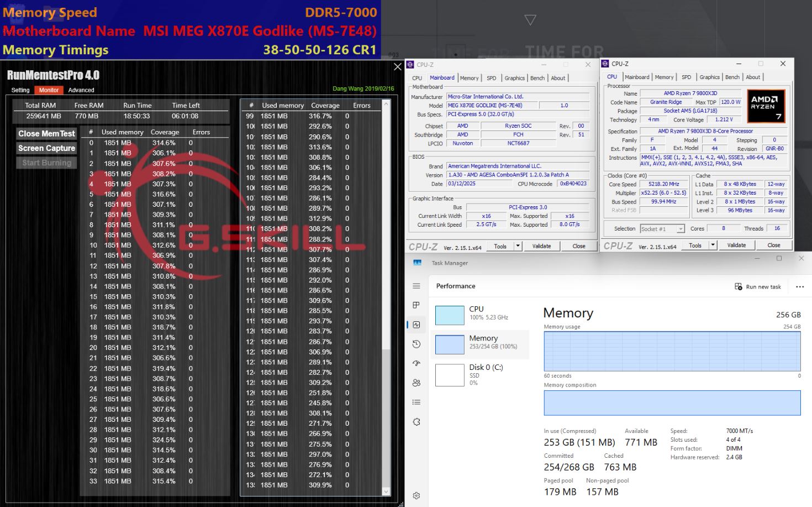Open Memory tab in right CPU-Z window
Screen dimensions: 812x507
click(665, 77)
